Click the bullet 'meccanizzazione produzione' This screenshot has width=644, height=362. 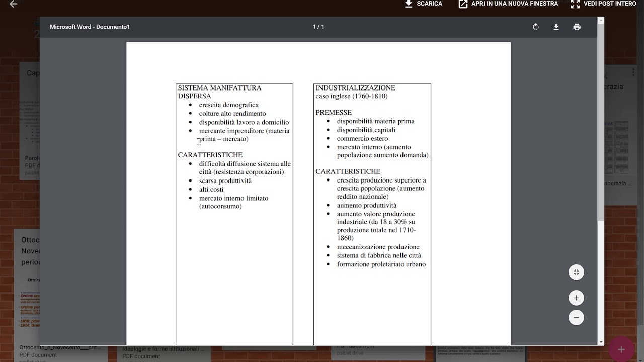click(x=378, y=247)
